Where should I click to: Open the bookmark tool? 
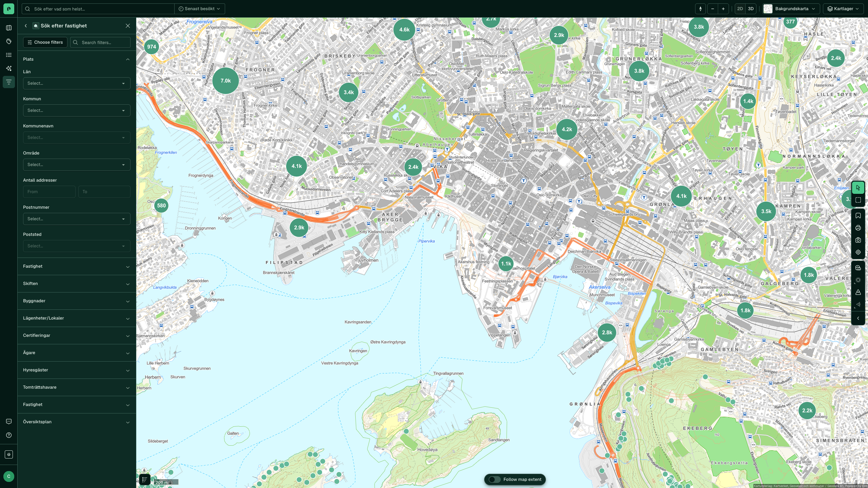pyautogui.click(x=858, y=216)
